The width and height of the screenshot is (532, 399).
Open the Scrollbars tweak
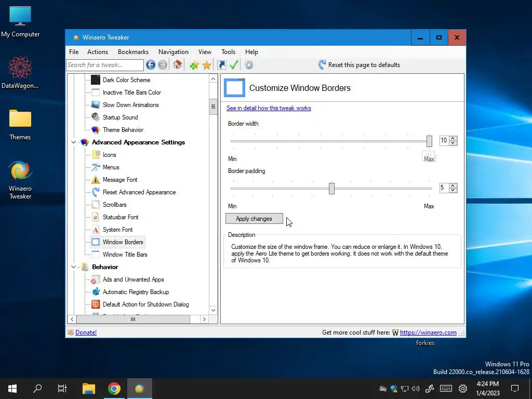tap(114, 205)
